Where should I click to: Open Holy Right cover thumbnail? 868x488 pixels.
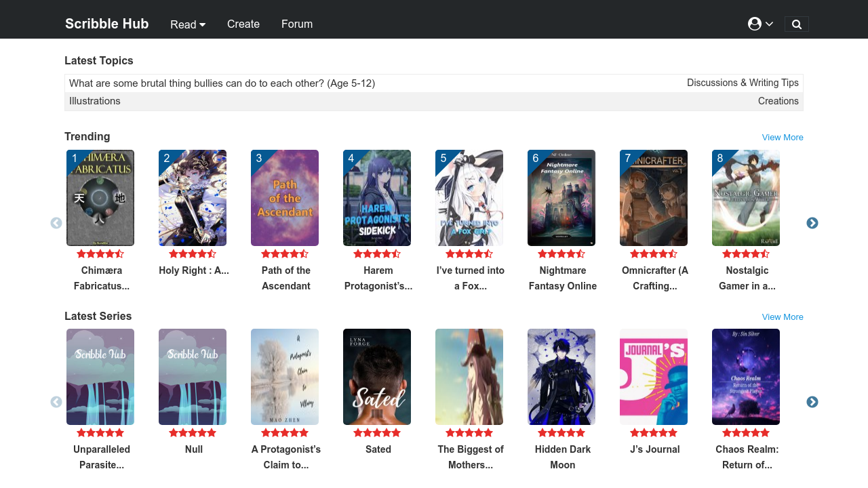click(193, 198)
